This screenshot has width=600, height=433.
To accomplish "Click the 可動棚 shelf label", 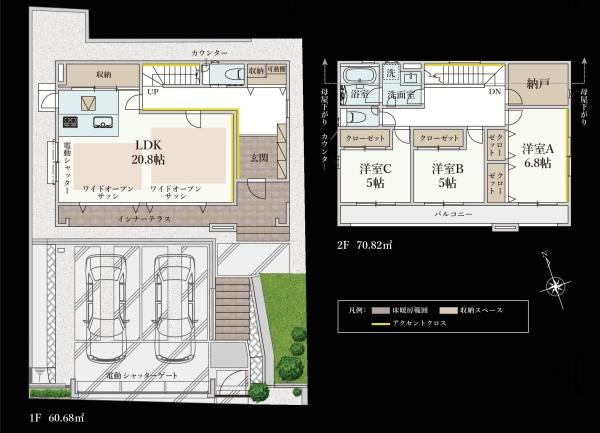I will [x=276, y=70].
